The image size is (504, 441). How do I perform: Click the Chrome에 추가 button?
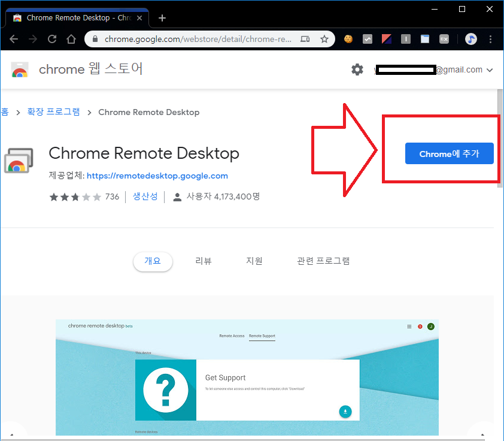tap(449, 153)
